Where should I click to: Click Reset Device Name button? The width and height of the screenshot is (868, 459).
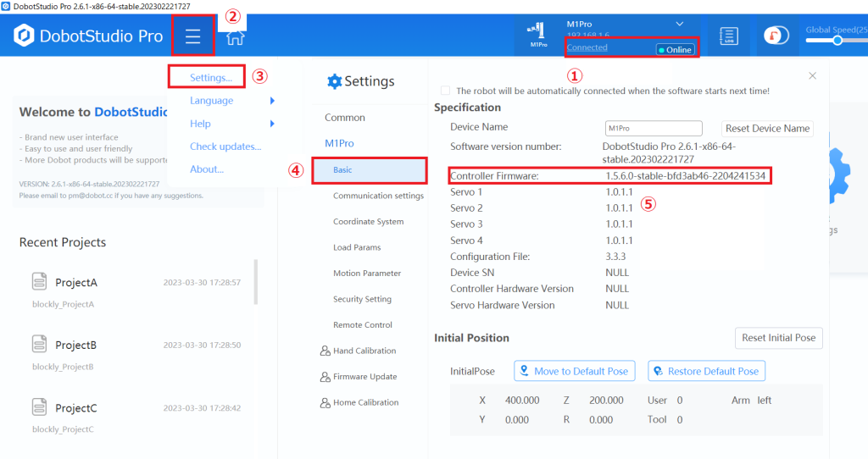[x=767, y=128]
